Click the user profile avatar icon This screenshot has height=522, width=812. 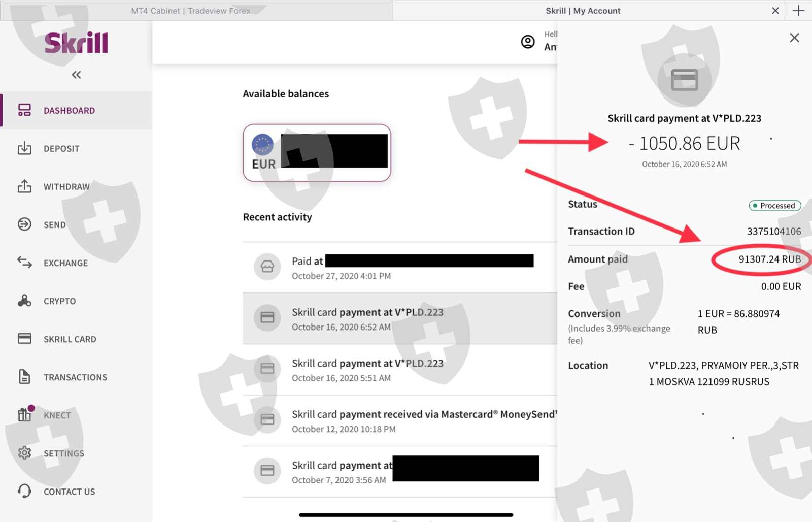[528, 42]
